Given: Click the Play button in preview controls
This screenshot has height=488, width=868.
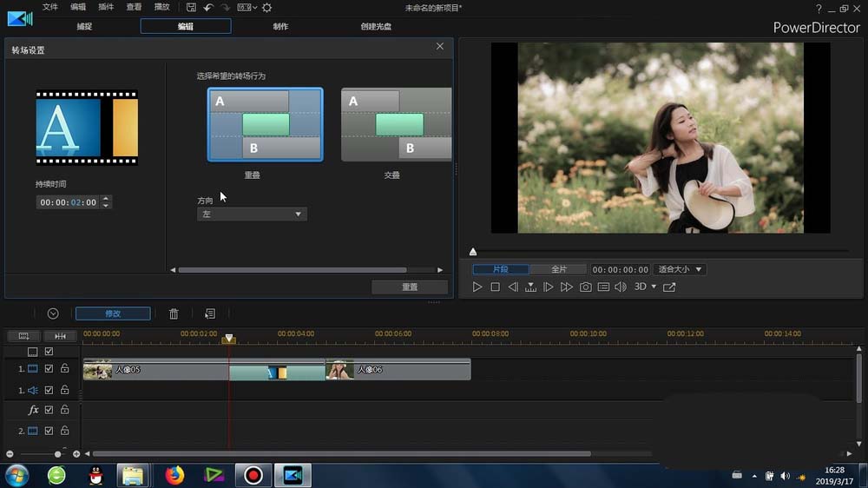Looking at the screenshot, I should tap(477, 287).
